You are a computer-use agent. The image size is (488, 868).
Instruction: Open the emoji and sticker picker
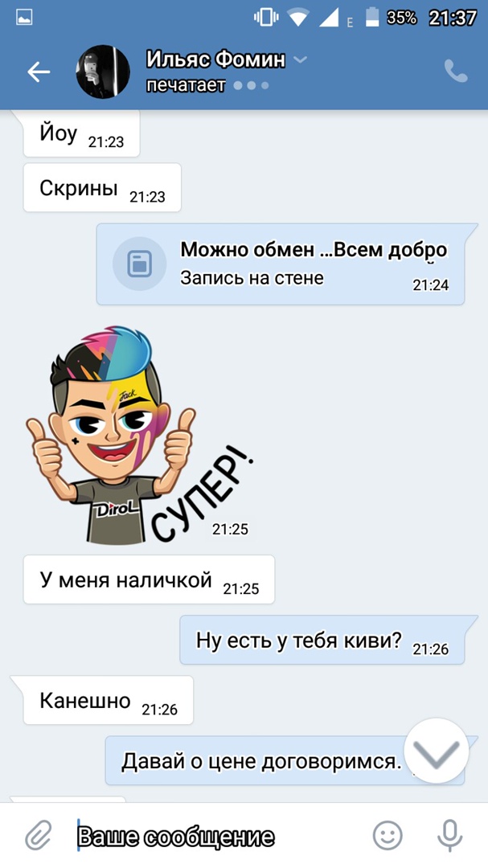pyautogui.click(x=388, y=835)
